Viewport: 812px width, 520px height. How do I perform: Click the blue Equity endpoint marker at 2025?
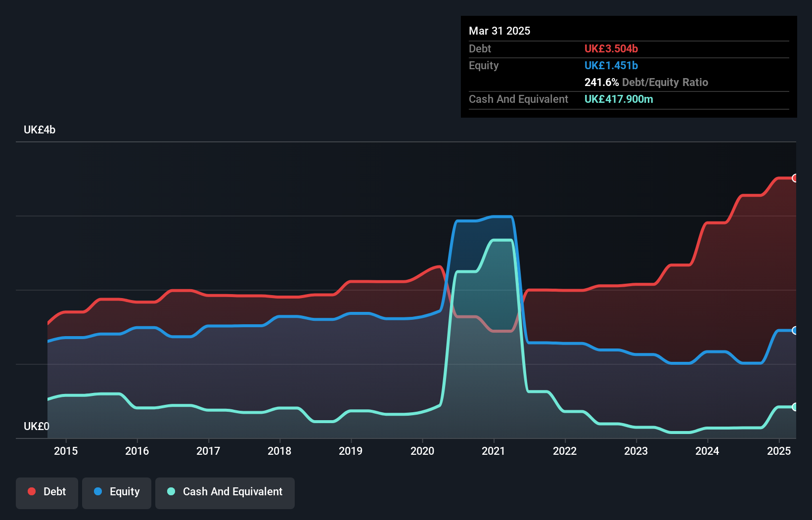tap(795, 330)
